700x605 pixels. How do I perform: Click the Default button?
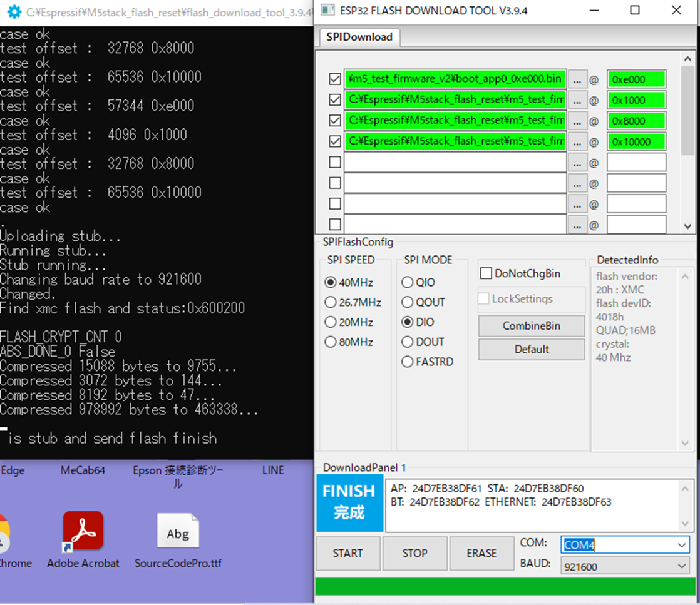(x=531, y=349)
